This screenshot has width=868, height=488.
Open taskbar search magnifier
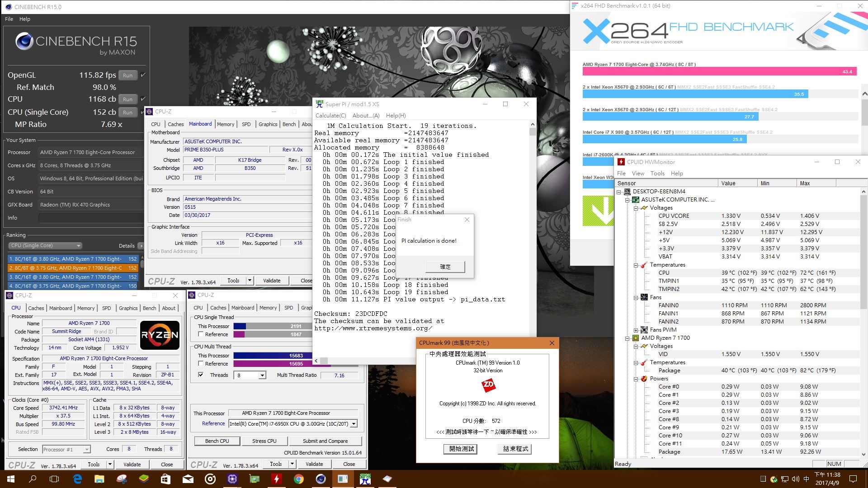click(x=33, y=479)
